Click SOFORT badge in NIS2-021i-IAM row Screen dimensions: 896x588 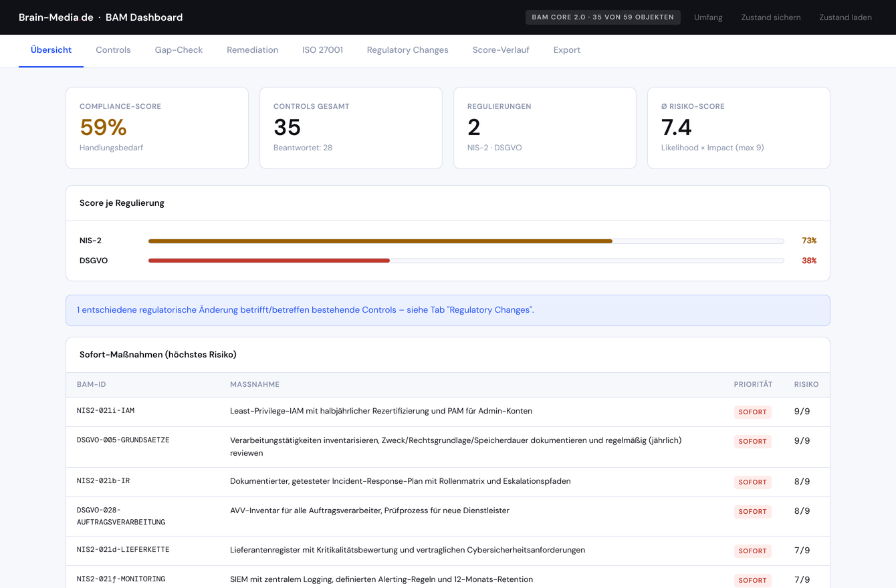pyautogui.click(x=752, y=412)
